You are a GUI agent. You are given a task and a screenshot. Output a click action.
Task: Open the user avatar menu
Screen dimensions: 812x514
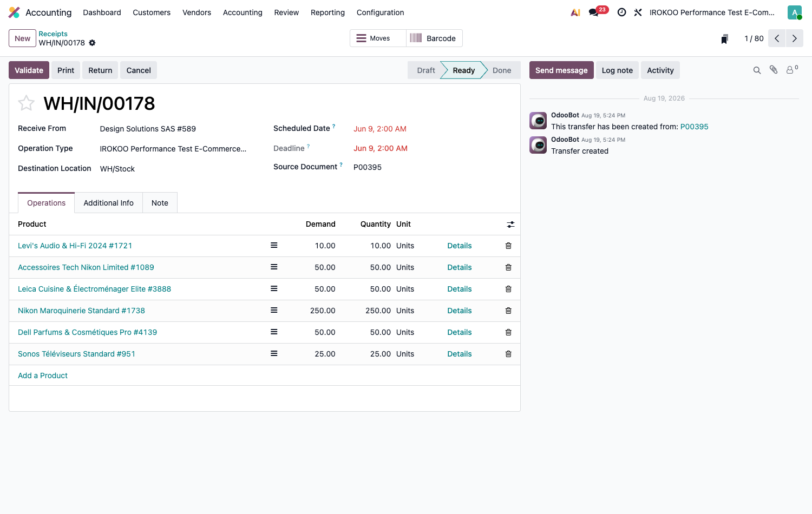(x=794, y=12)
